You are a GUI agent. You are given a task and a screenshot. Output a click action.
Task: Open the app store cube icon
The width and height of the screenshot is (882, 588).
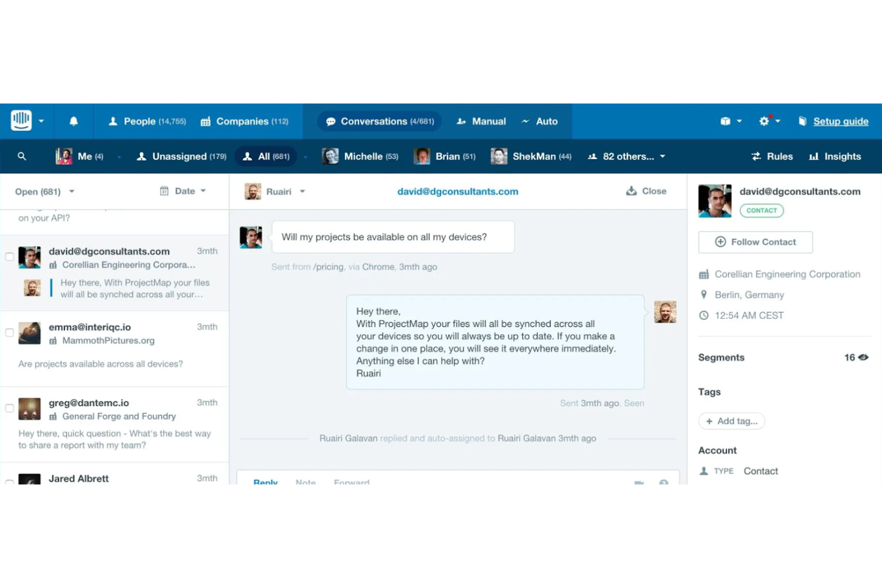[x=726, y=121]
